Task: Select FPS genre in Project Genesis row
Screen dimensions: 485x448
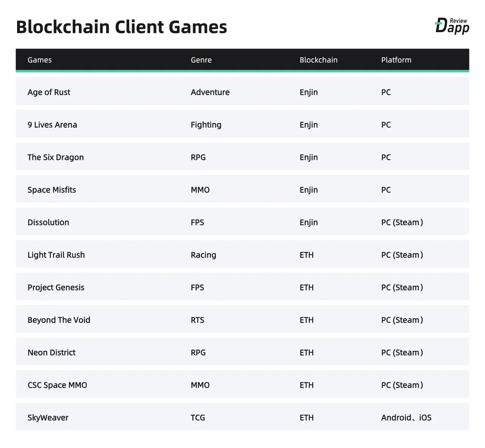Action: tap(197, 288)
